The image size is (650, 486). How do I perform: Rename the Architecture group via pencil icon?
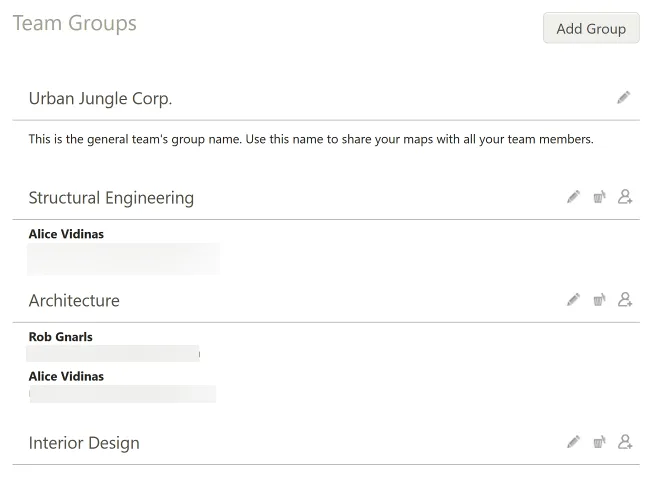pyautogui.click(x=573, y=299)
